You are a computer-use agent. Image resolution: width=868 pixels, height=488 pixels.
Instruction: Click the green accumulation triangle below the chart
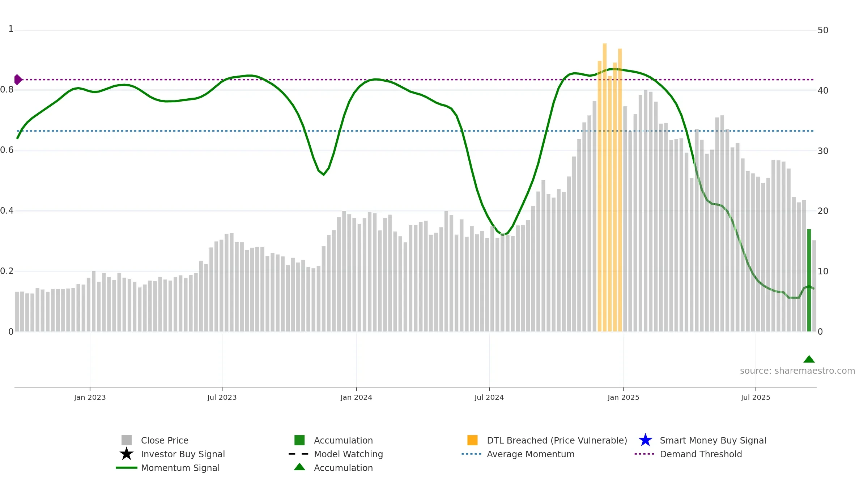809,359
